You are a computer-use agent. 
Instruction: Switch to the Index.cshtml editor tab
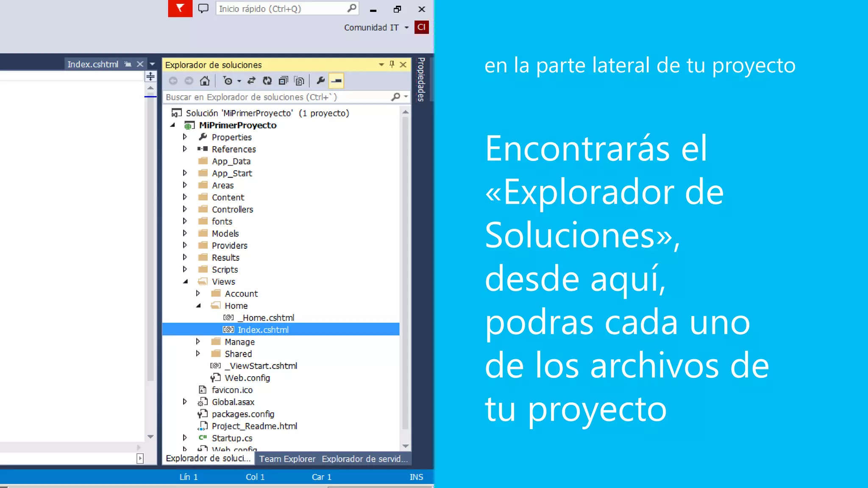[x=93, y=64]
